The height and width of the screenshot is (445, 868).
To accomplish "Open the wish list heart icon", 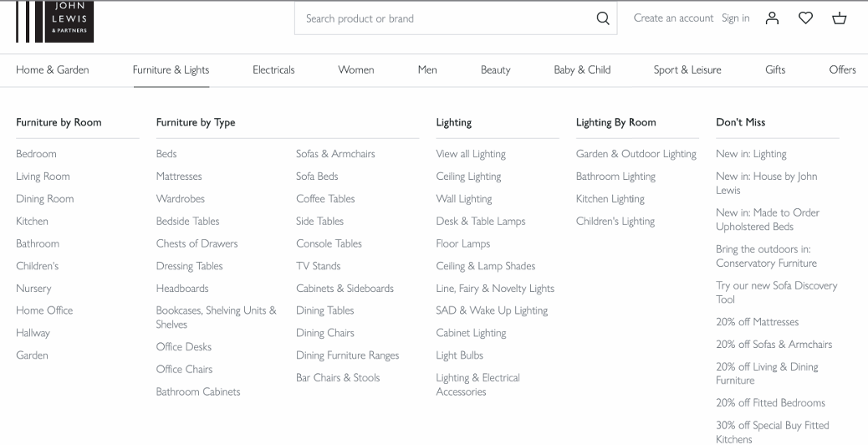I will [805, 18].
